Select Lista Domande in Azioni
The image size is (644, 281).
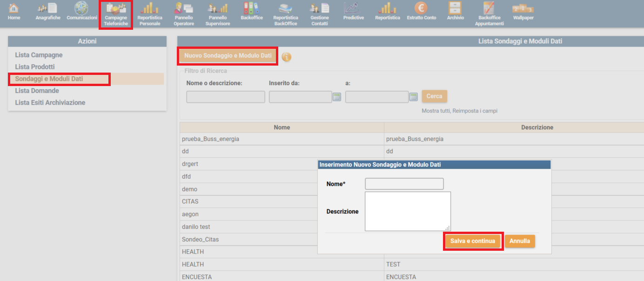[37, 91]
